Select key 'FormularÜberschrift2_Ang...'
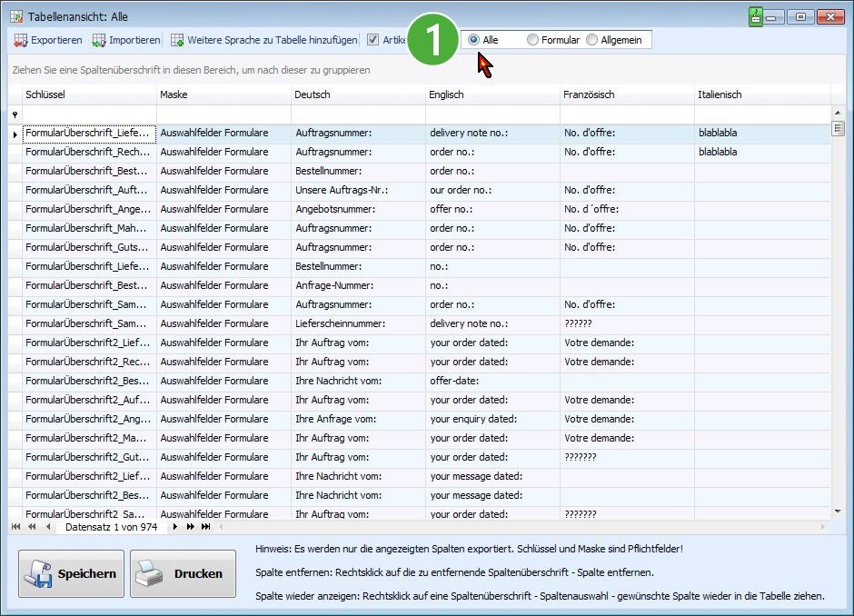The width and height of the screenshot is (854, 616). [x=89, y=419]
